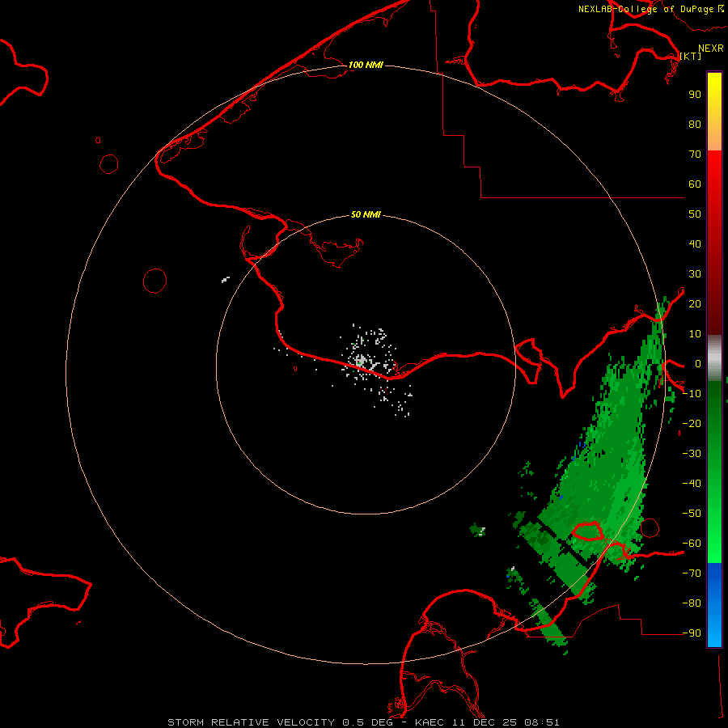The width and height of the screenshot is (728, 728).
Task: Click the Storm Relative Velocity caption text
Action: pos(363,722)
